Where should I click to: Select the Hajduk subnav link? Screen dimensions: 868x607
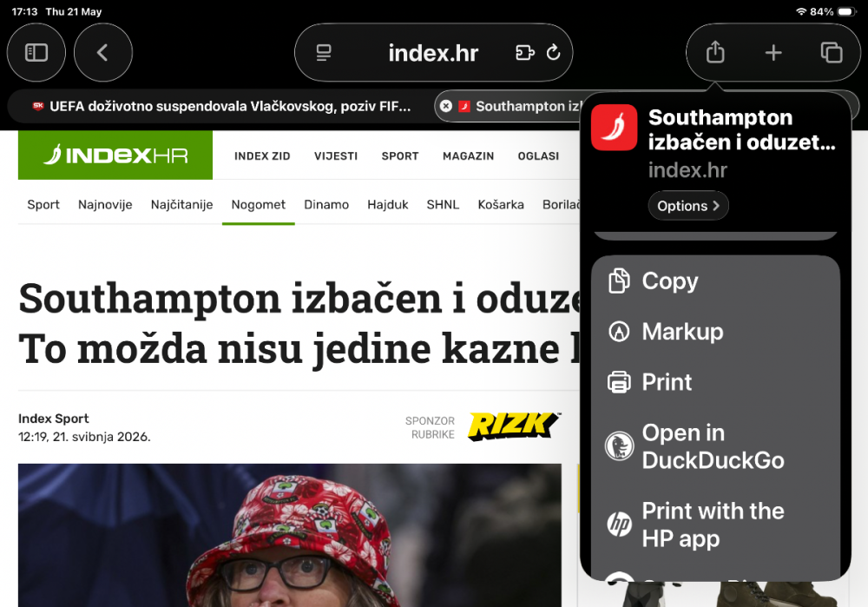pos(387,204)
